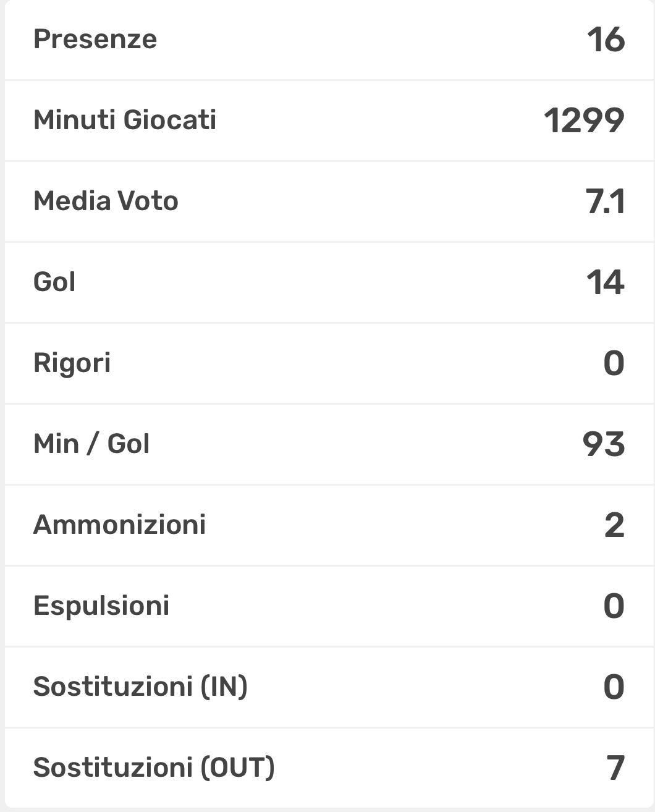
Task: Click the Sostituzioni (OUT) label
Action: 154,768
